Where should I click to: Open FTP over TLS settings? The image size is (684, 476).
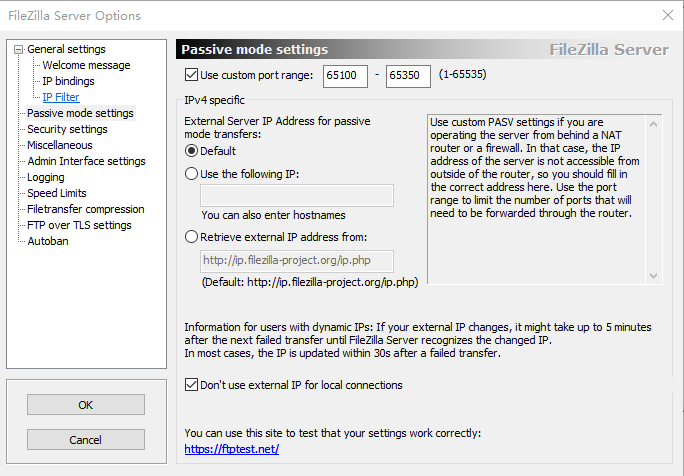(x=79, y=225)
